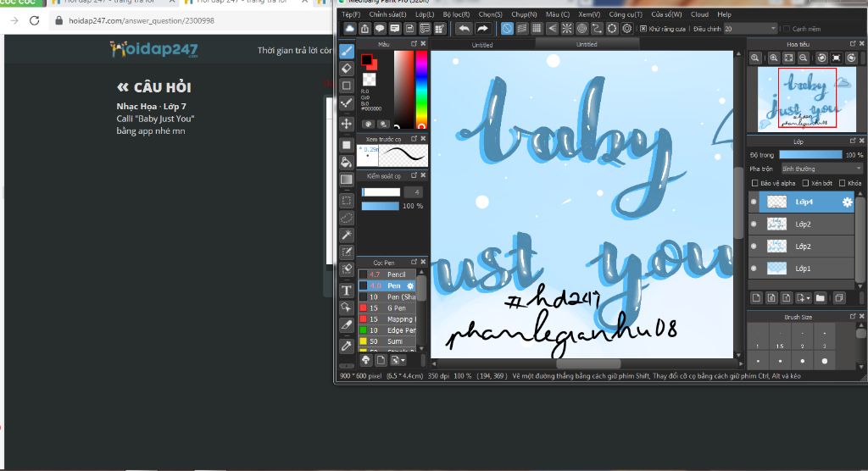The height and width of the screenshot is (471, 868).
Task: Select the Gradient tool
Action: pos(347,180)
